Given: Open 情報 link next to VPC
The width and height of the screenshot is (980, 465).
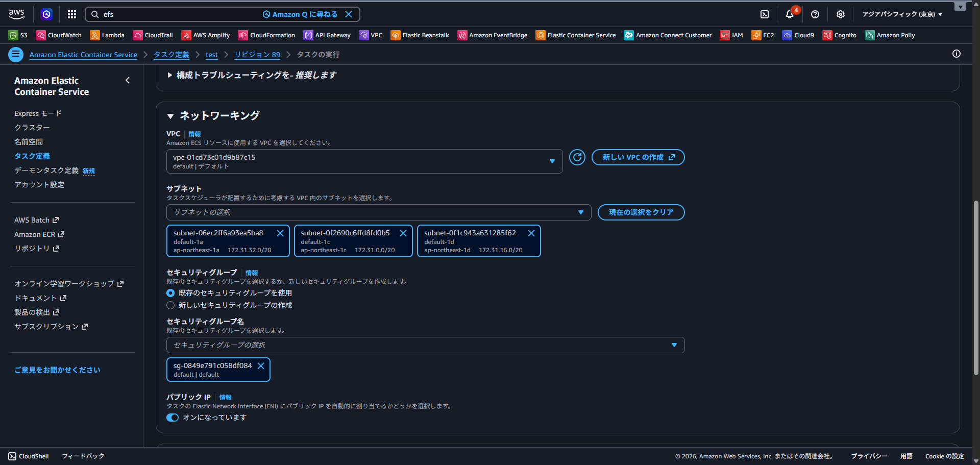Looking at the screenshot, I should pyautogui.click(x=194, y=134).
